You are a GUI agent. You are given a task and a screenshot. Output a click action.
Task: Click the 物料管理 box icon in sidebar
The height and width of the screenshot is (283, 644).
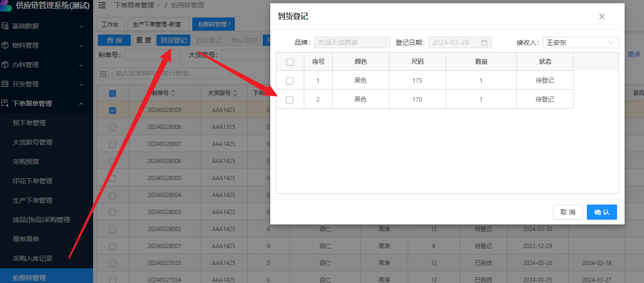click(5, 45)
